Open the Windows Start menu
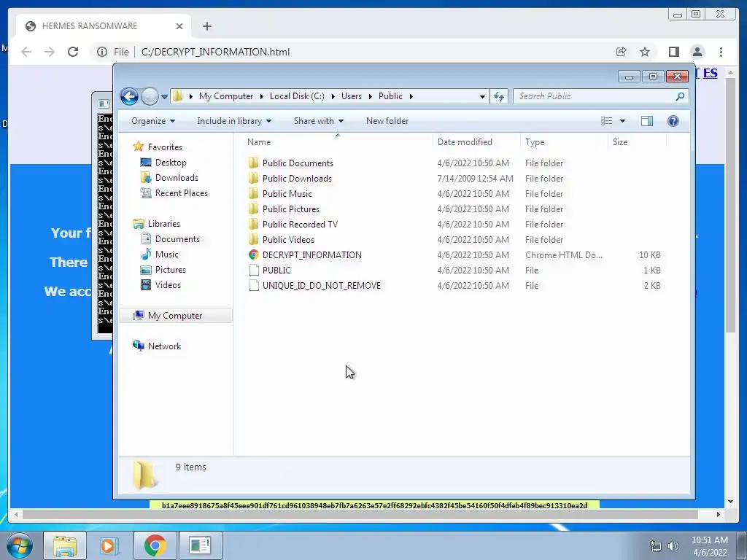The image size is (747, 560). [19, 545]
